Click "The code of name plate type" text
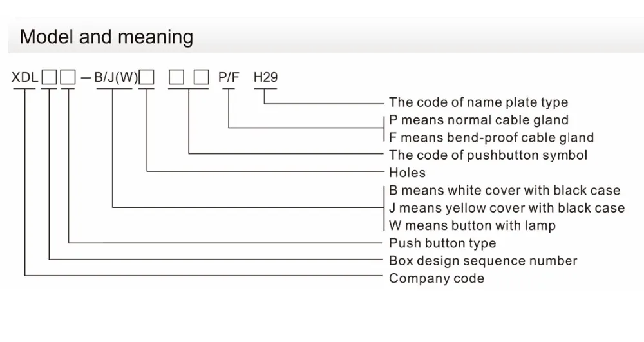 478,102
